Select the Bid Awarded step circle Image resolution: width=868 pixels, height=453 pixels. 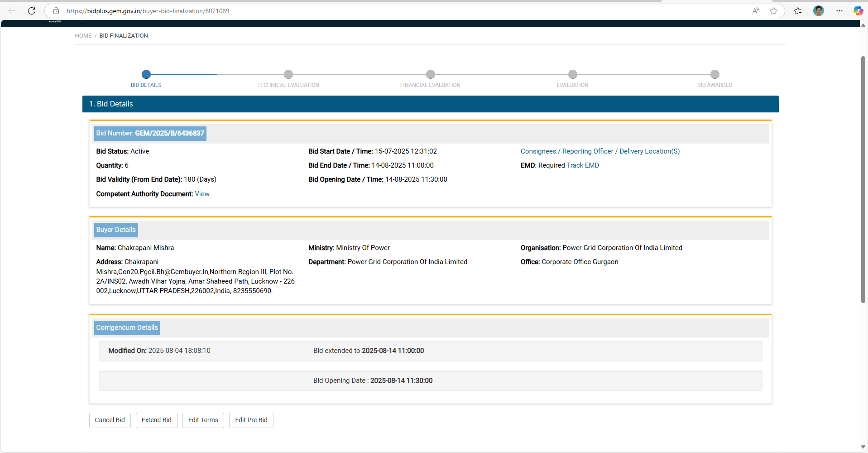715,74
